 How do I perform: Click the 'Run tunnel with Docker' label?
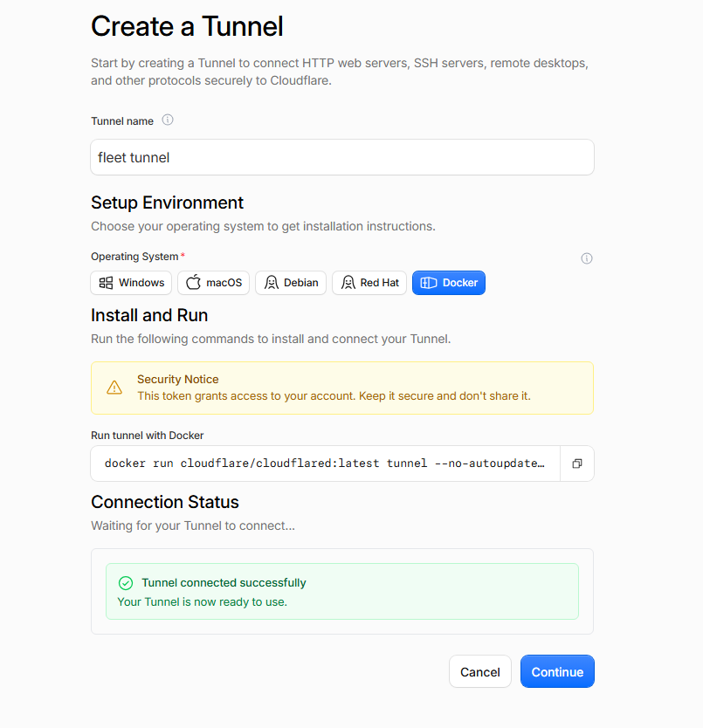pyautogui.click(x=148, y=436)
